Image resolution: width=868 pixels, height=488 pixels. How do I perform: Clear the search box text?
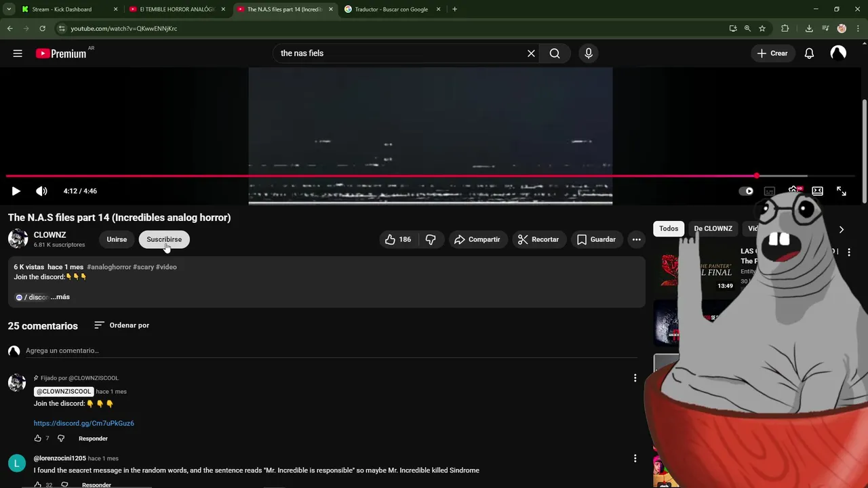coord(531,54)
